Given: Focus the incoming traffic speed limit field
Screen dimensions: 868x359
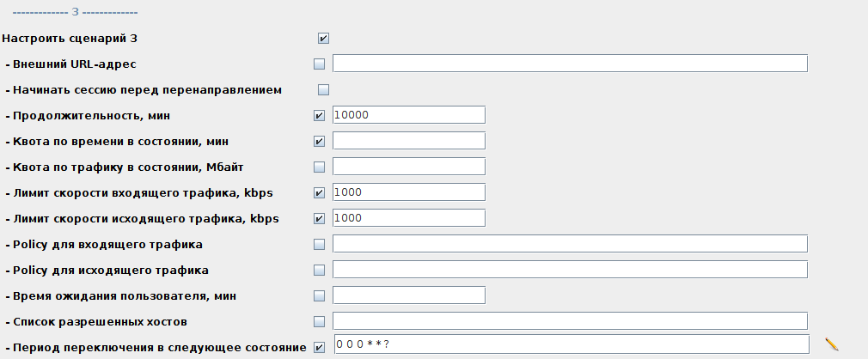Looking at the screenshot, I should [408, 192].
